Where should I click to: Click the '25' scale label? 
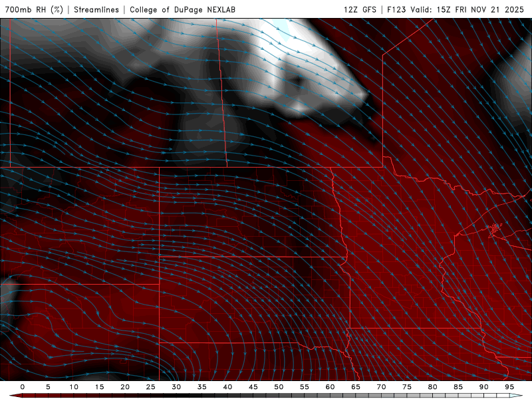click(151, 387)
